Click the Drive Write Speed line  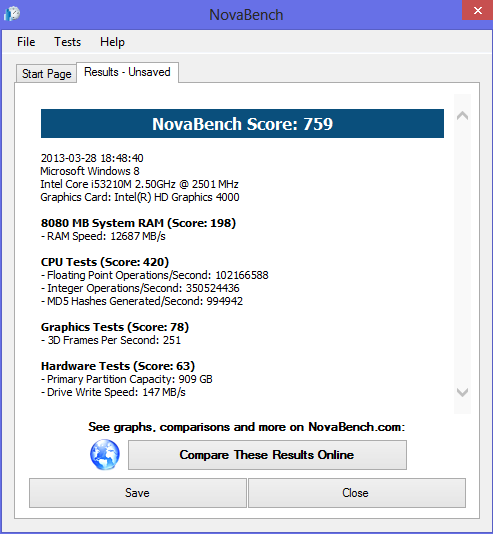pos(113,392)
